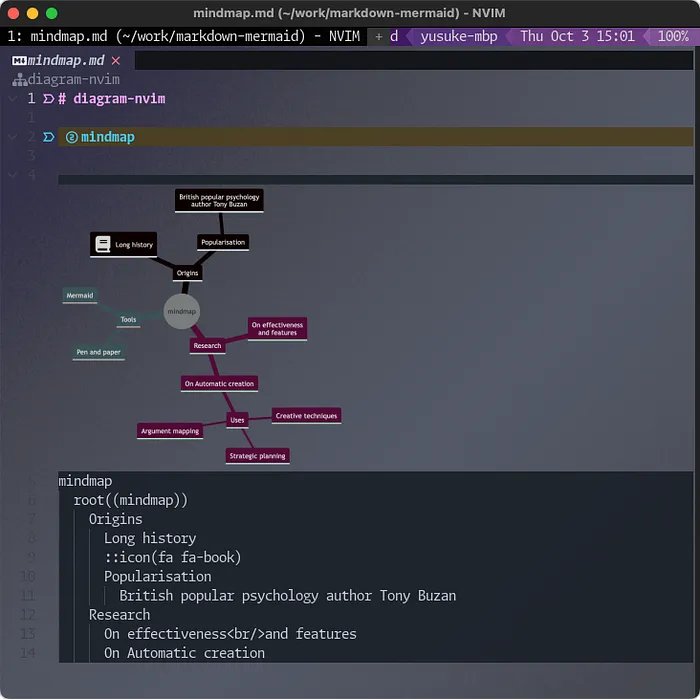Click the 'Popularisation' node in the diagram
700x699 pixels.
(x=223, y=242)
